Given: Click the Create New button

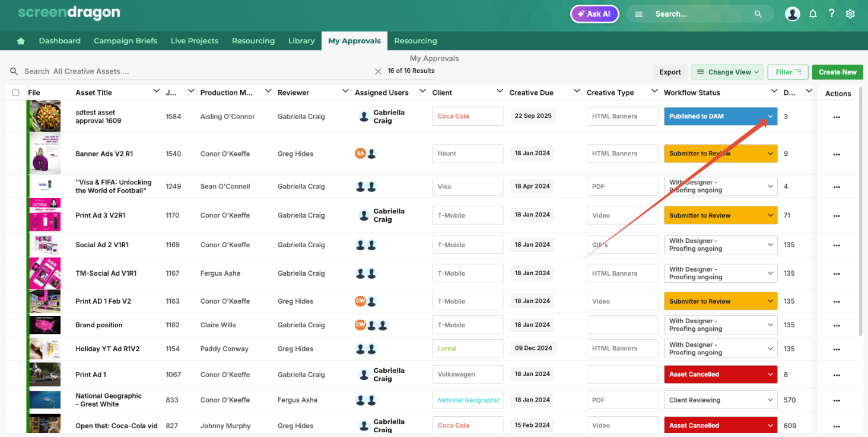Looking at the screenshot, I should [837, 72].
